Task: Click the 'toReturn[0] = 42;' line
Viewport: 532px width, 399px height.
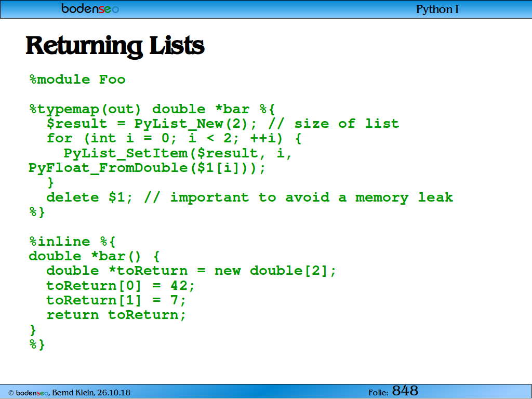Action: click(121, 286)
